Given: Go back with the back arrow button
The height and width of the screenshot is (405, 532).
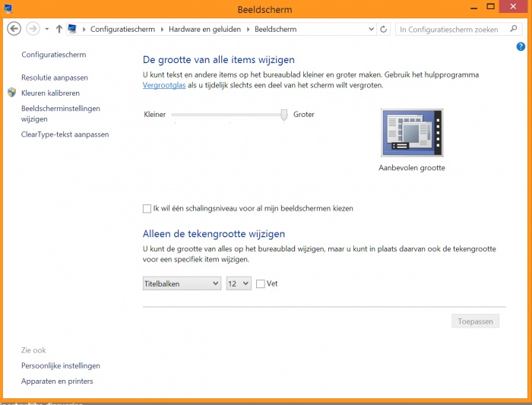Looking at the screenshot, I should click(x=14, y=29).
